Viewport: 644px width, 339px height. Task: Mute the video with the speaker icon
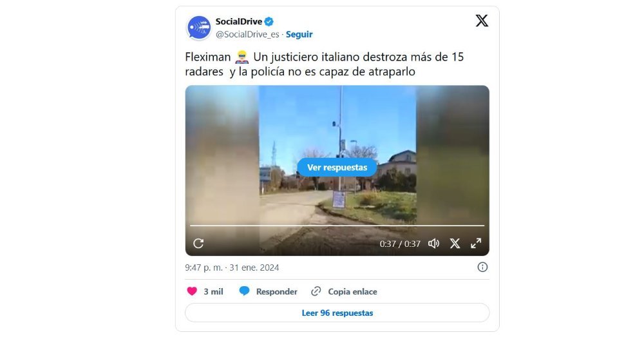[x=433, y=244]
